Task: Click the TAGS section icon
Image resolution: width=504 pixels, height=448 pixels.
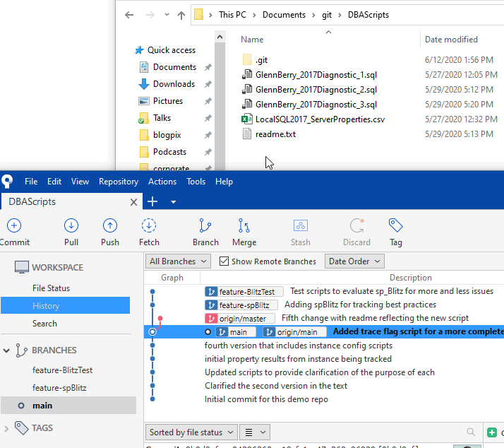Action: [x=22, y=428]
